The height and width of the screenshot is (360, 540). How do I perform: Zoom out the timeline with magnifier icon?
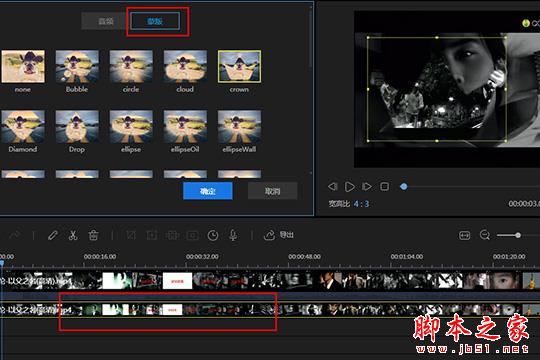[485, 235]
